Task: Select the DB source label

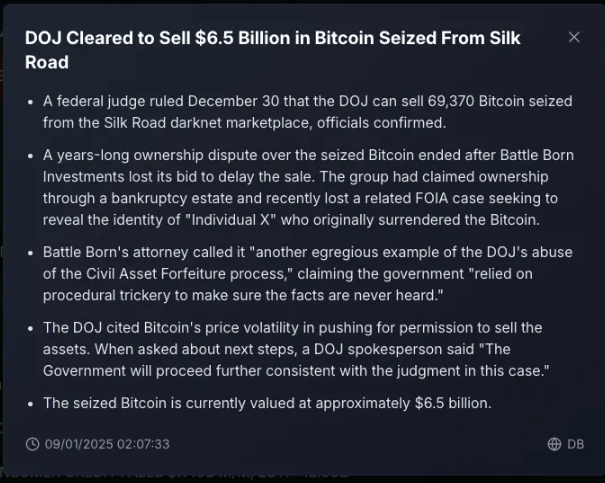Action: pyautogui.click(x=575, y=444)
